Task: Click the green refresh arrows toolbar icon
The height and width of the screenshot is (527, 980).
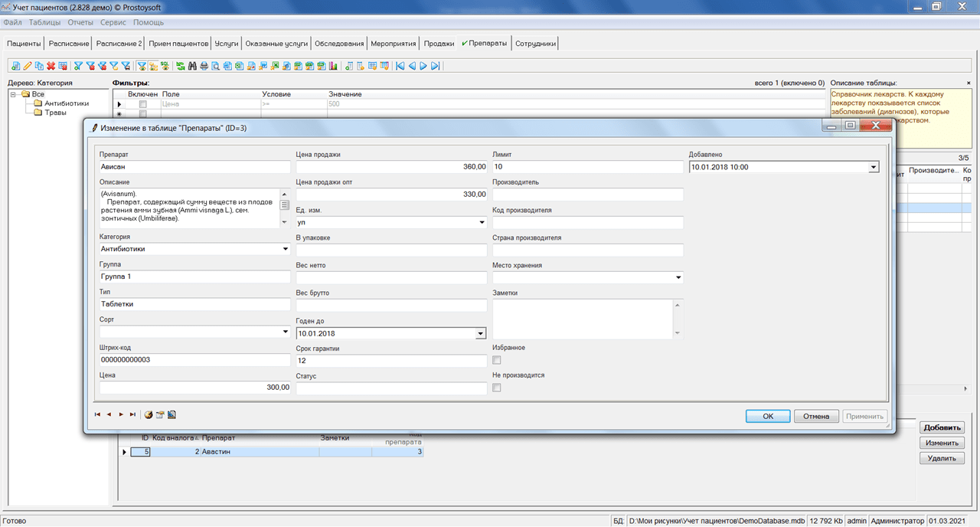Action: click(181, 66)
